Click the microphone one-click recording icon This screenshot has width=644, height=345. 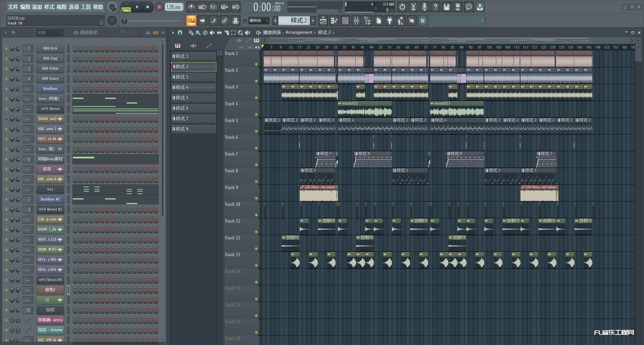(425, 7)
